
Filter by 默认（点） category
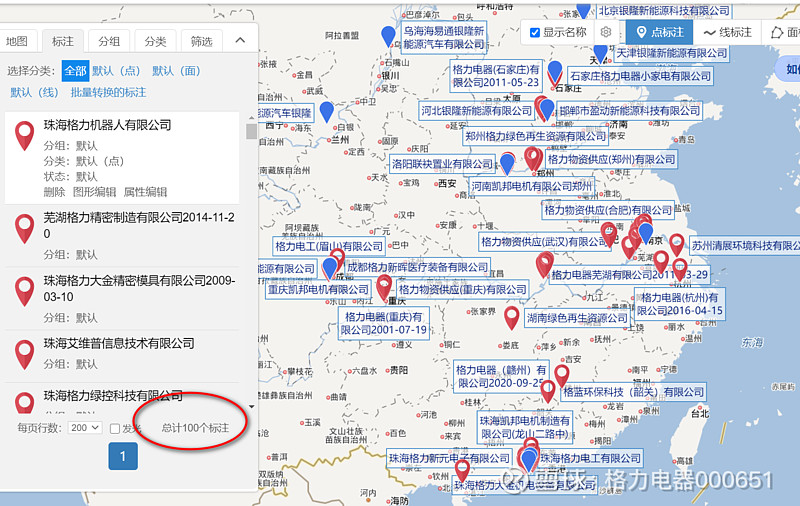coord(116,71)
